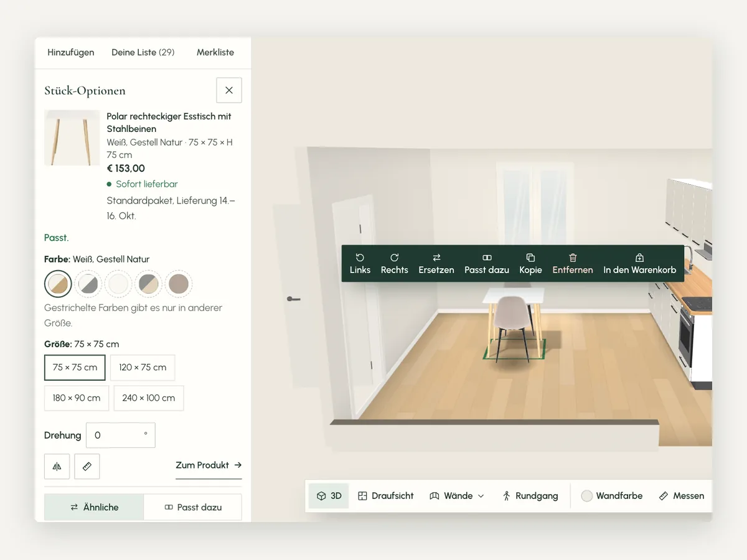Select the white and grey color swatch
This screenshot has width=747, height=560.
click(88, 284)
